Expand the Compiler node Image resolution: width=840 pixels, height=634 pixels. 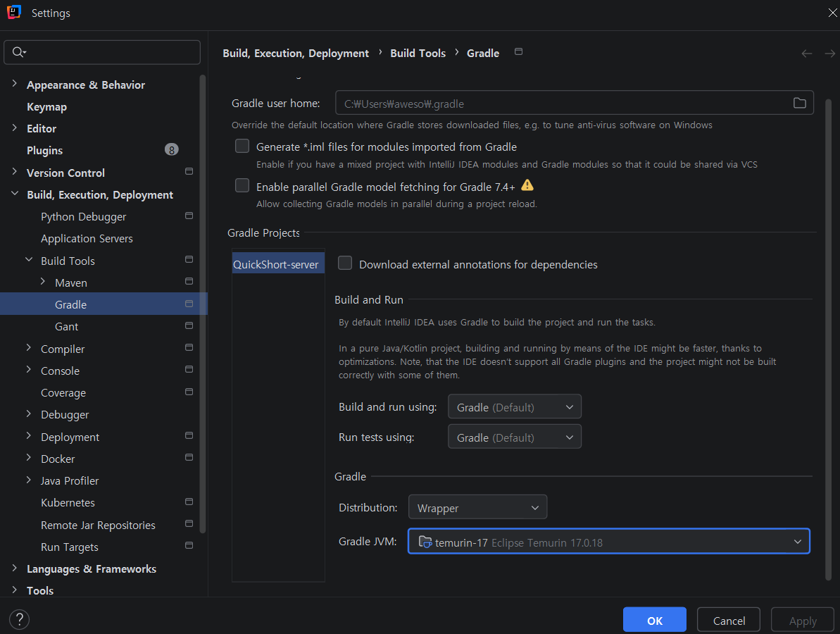click(x=29, y=347)
